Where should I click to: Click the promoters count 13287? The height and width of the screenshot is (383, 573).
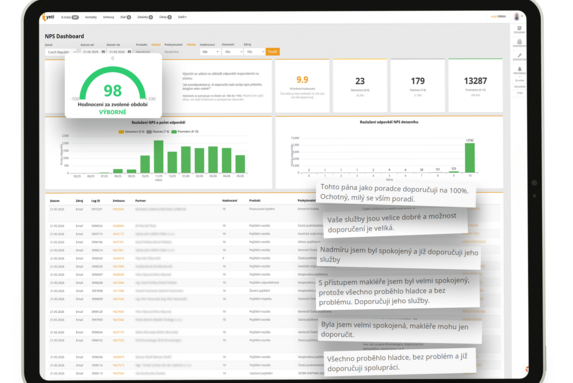tap(475, 81)
